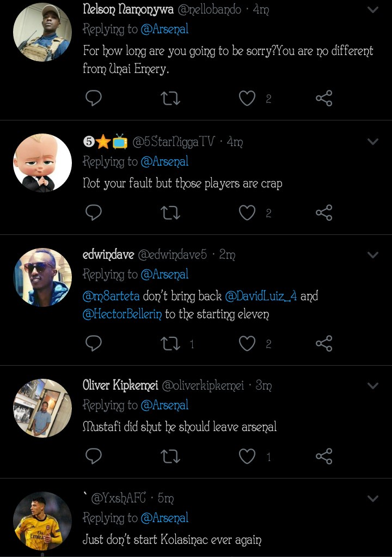Viewport: 392px width, 557px height.
Task: Open the @HectorBellerin mention link
Action: click(122, 314)
